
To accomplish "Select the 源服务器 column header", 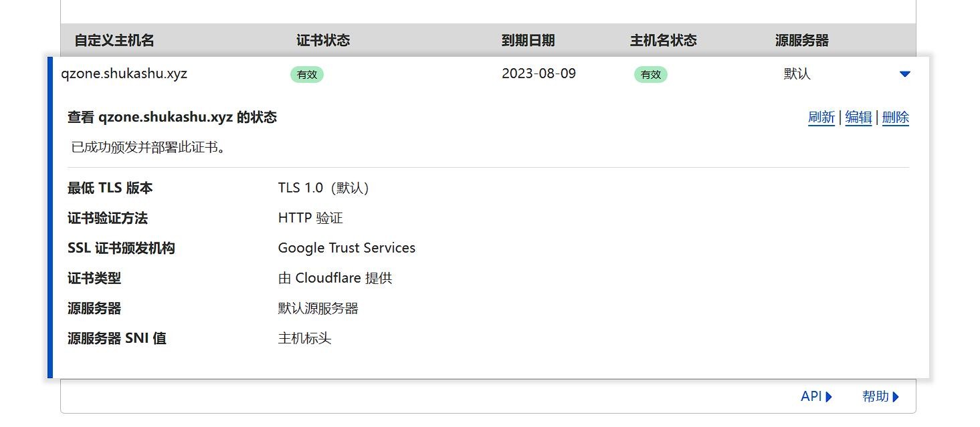I will point(802,40).
